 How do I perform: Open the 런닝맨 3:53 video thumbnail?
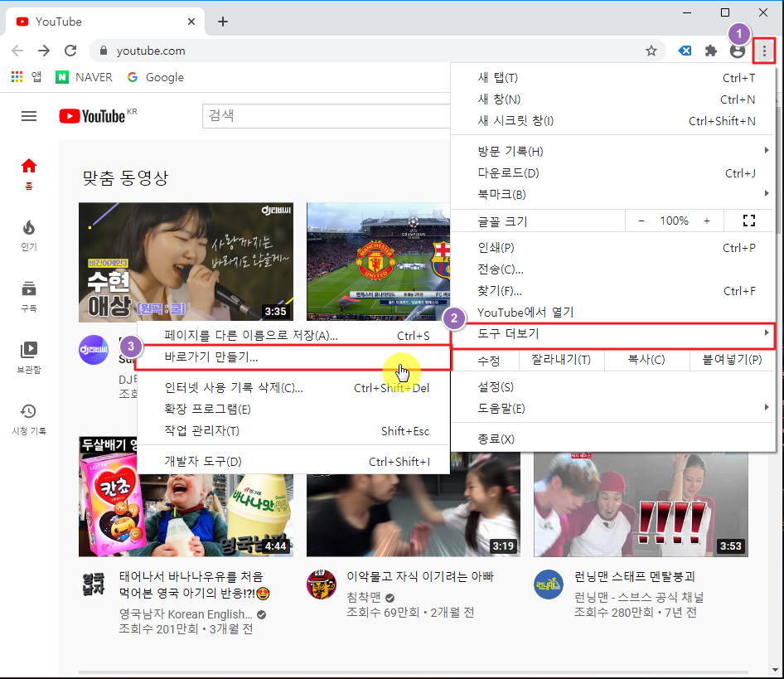point(641,505)
